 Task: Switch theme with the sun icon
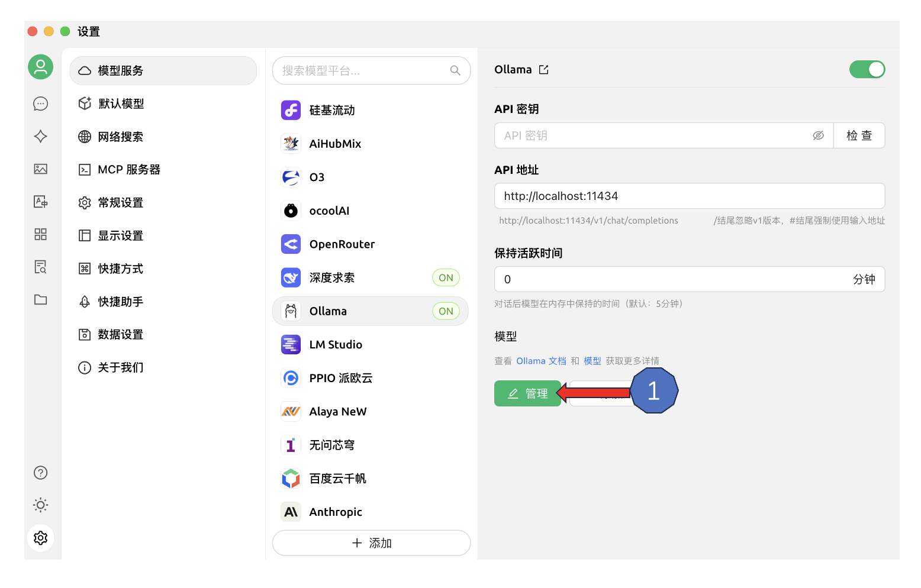coord(40,505)
